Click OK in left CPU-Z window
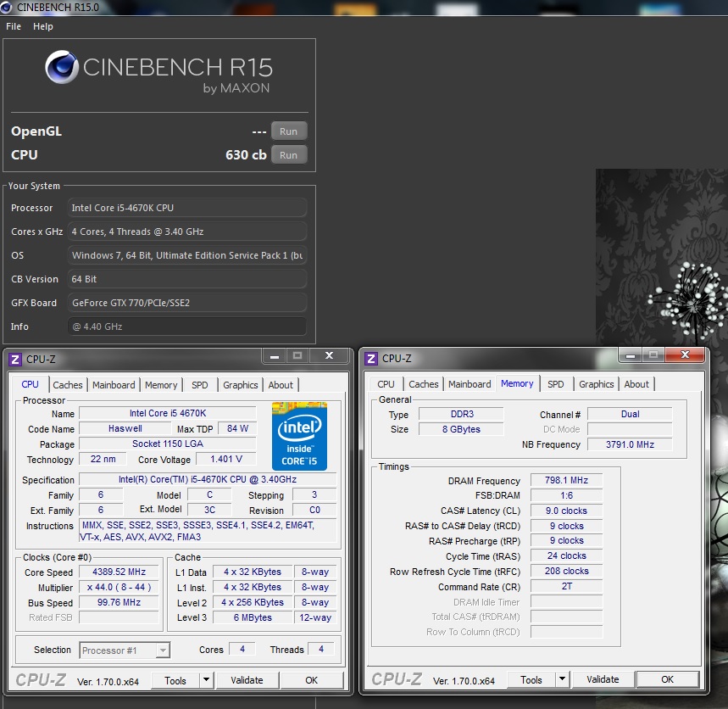 [312, 681]
